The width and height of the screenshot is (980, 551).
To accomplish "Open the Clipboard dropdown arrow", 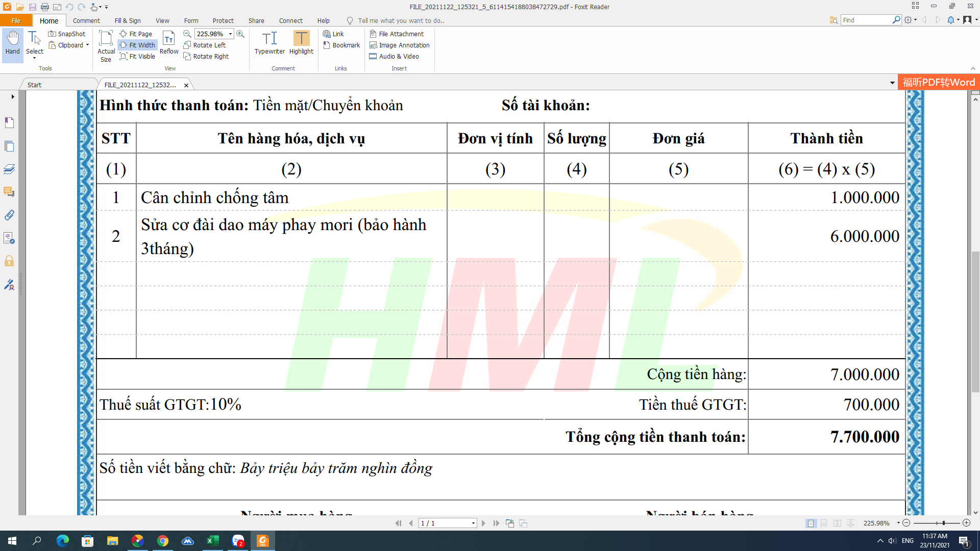I will (x=87, y=45).
